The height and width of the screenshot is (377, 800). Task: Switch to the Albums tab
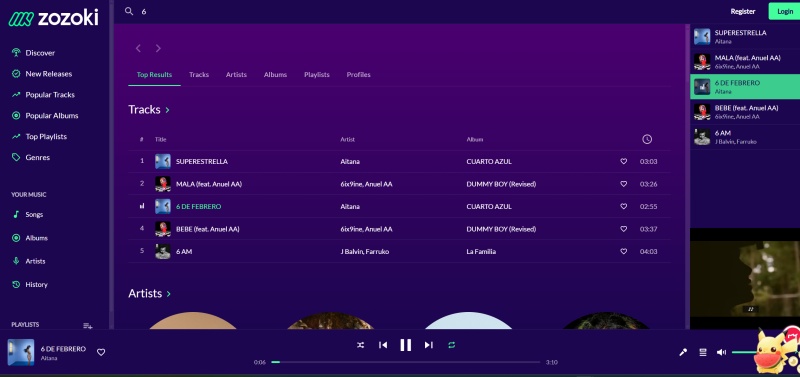(x=276, y=74)
